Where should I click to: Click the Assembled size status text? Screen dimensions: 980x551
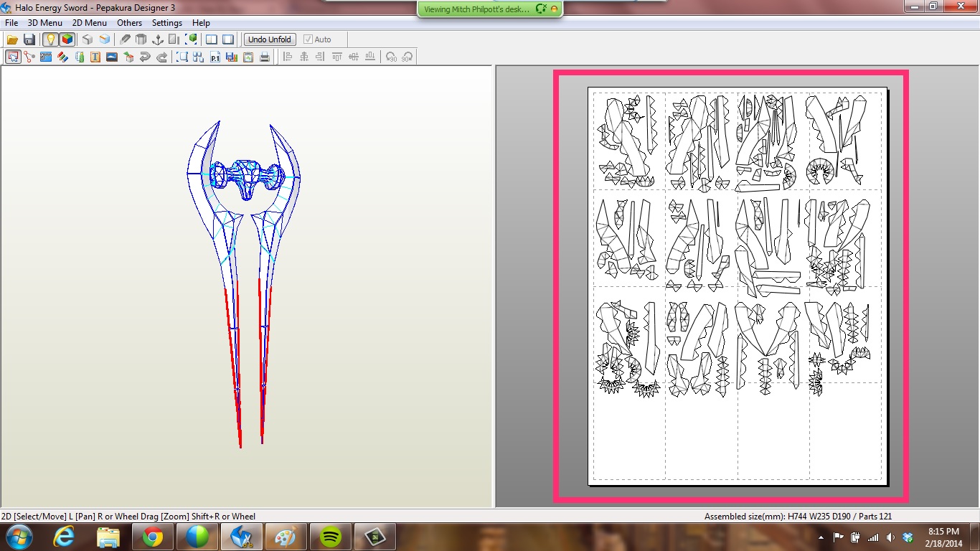(x=798, y=516)
